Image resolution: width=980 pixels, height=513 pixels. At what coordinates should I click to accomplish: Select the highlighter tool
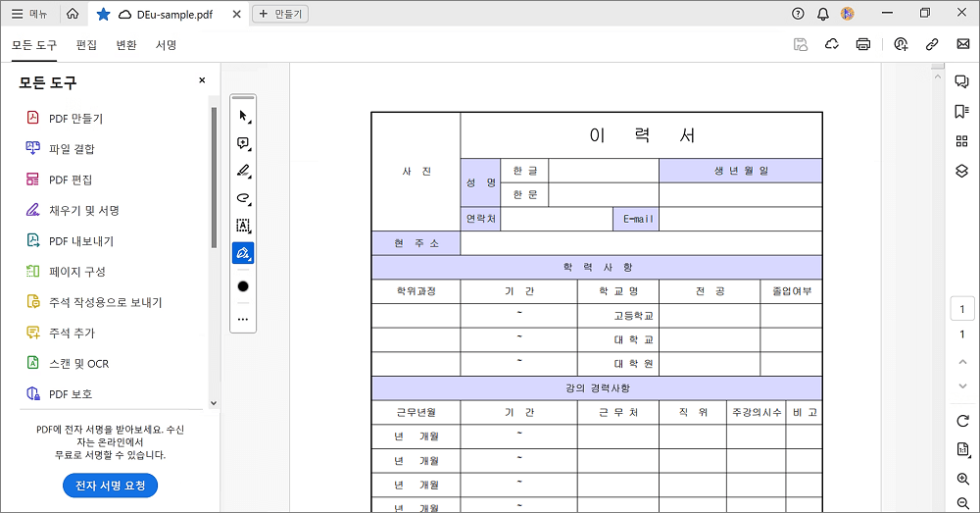(243, 171)
